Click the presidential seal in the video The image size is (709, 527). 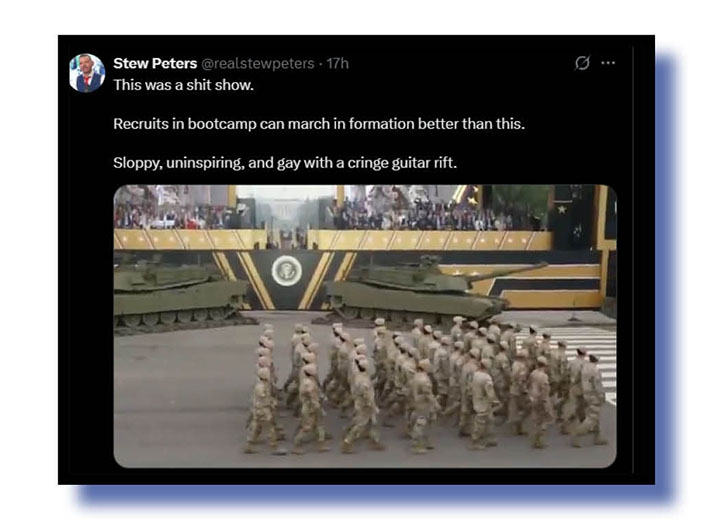pyautogui.click(x=287, y=271)
